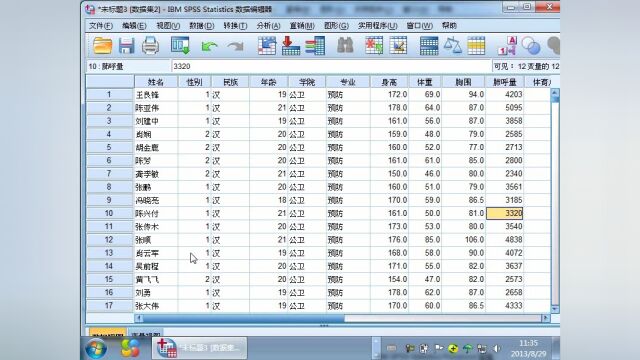
Task: Select the 体重 column header
Action: point(425,82)
